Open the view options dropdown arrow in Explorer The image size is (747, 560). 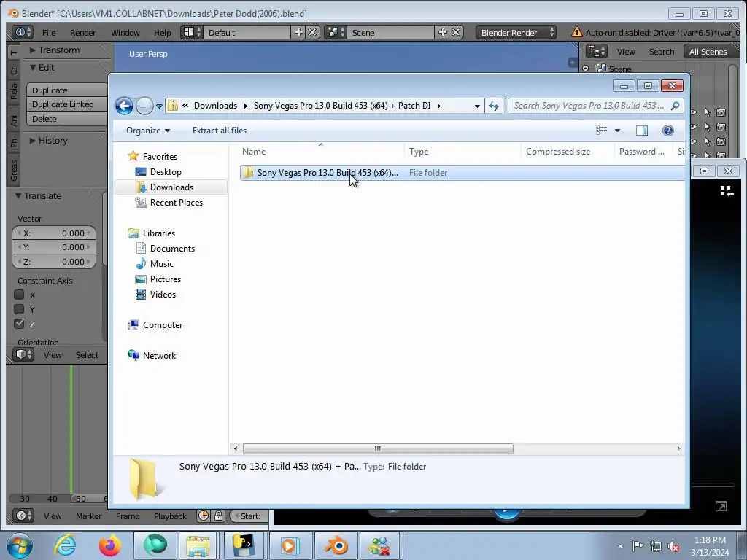pyautogui.click(x=617, y=131)
